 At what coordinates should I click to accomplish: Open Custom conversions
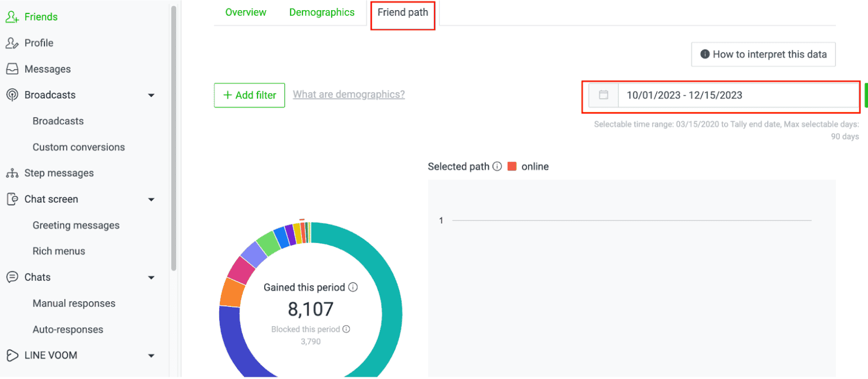coord(79,147)
